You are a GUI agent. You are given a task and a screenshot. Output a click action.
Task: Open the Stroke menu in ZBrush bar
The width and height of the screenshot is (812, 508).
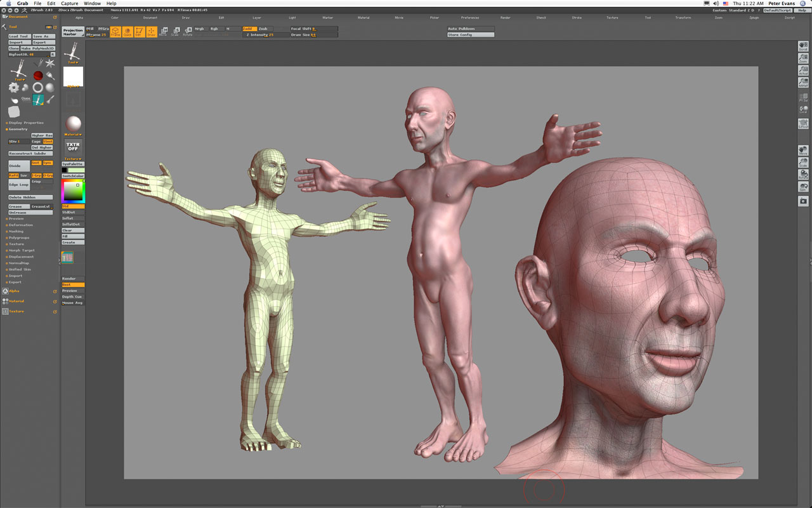tap(577, 18)
